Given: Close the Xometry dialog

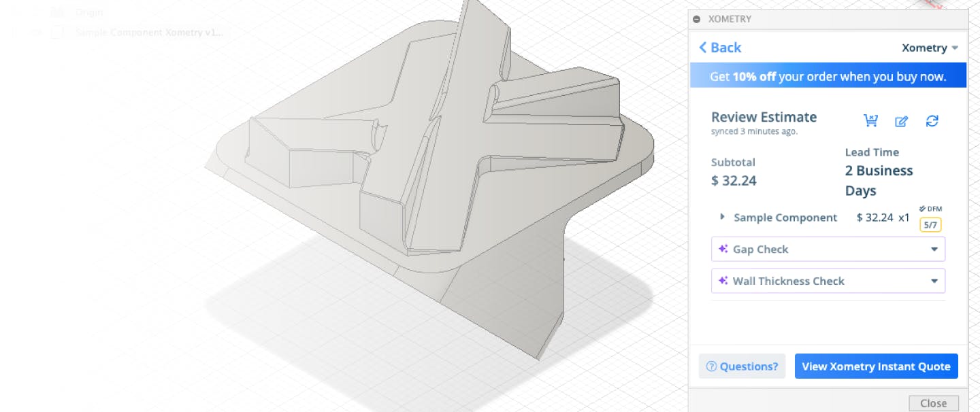Looking at the screenshot, I should click(x=933, y=403).
